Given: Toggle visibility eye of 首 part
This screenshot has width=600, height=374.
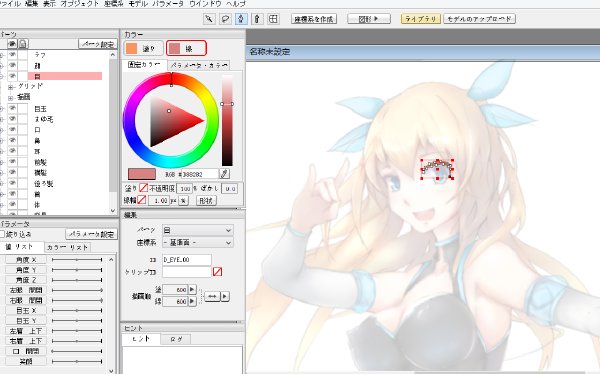Looking at the screenshot, I should click(12, 194).
